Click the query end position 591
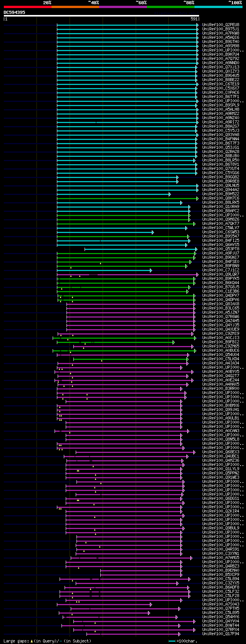Image resolution: width=246 pixels, height=644 pixels. click(x=194, y=19)
